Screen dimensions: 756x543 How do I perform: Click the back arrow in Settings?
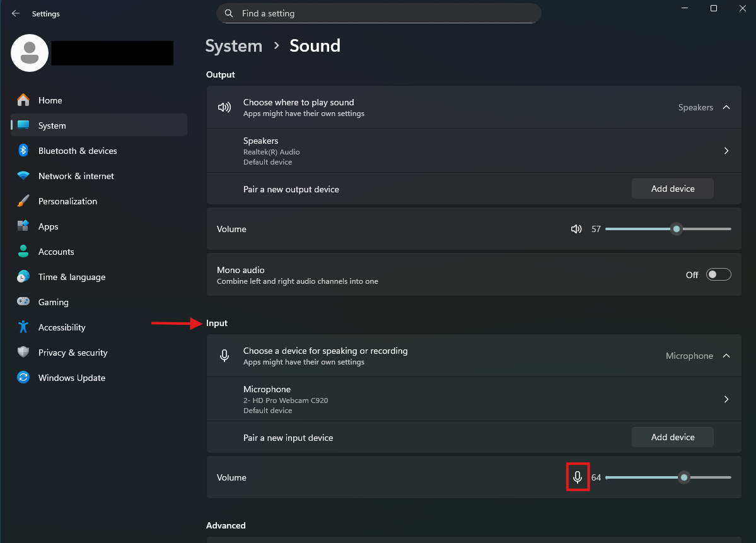(x=15, y=13)
